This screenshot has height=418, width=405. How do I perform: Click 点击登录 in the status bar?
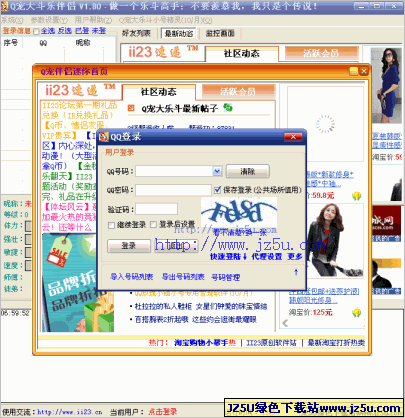tap(163, 412)
